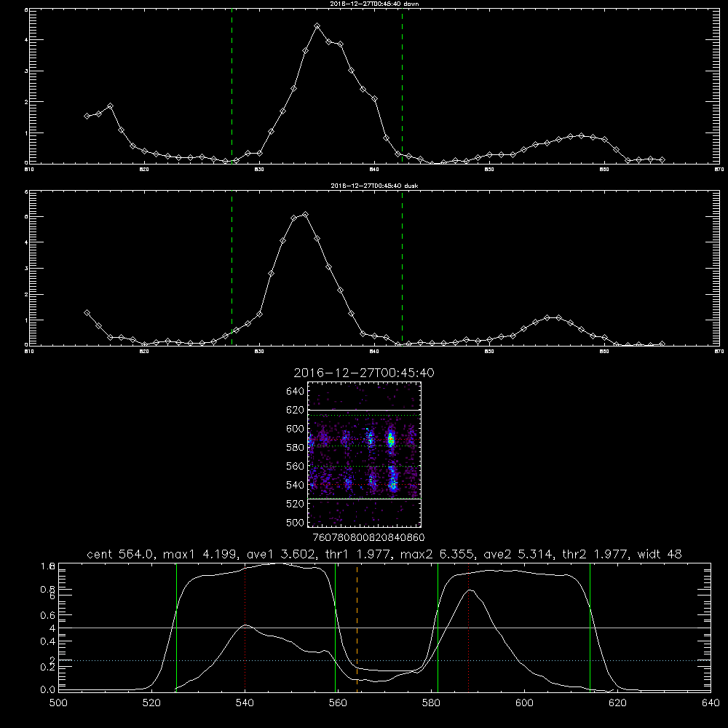Click the green vertical line near 525

click(x=176, y=627)
